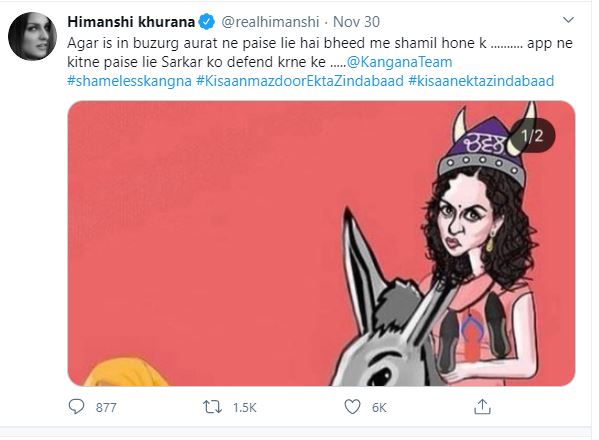599x440 pixels.
Task: Open Himanshi khurana's profile avatar
Action: (x=32, y=36)
